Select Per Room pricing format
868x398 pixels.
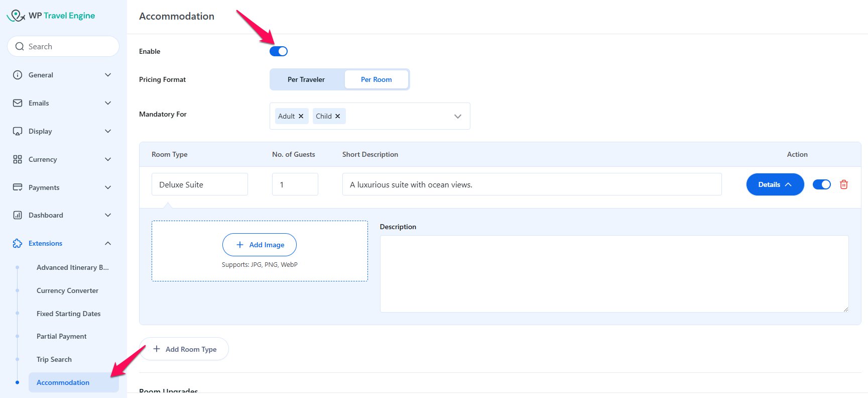(x=376, y=79)
